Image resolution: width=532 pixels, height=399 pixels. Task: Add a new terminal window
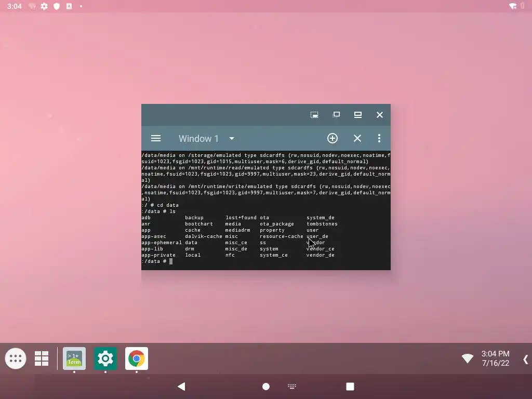[332, 138]
